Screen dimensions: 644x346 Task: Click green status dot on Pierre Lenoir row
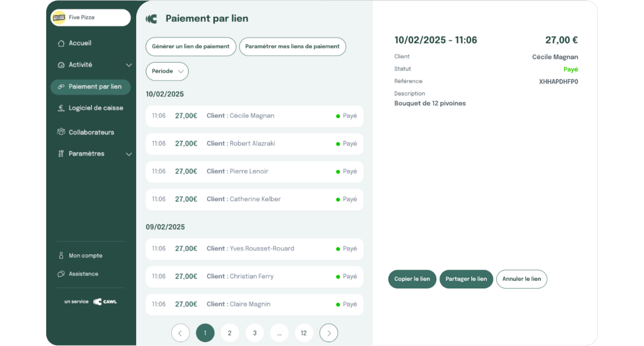pos(338,172)
